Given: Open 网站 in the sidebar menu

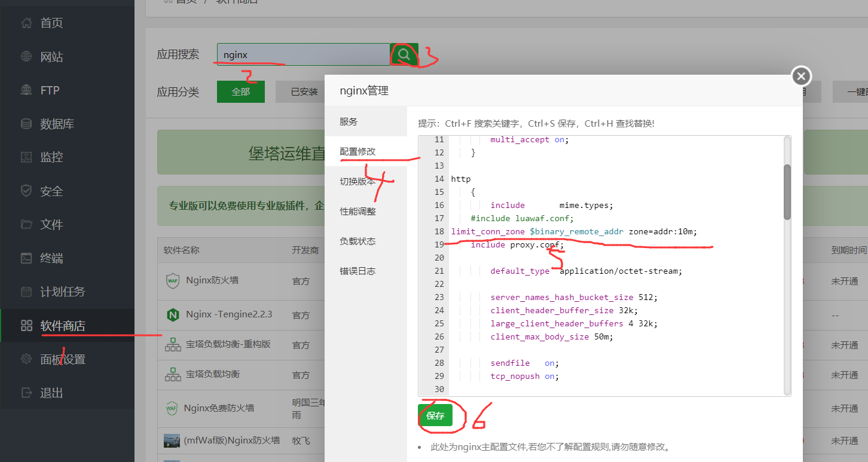Looking at the screenshot, I should 51,57.
